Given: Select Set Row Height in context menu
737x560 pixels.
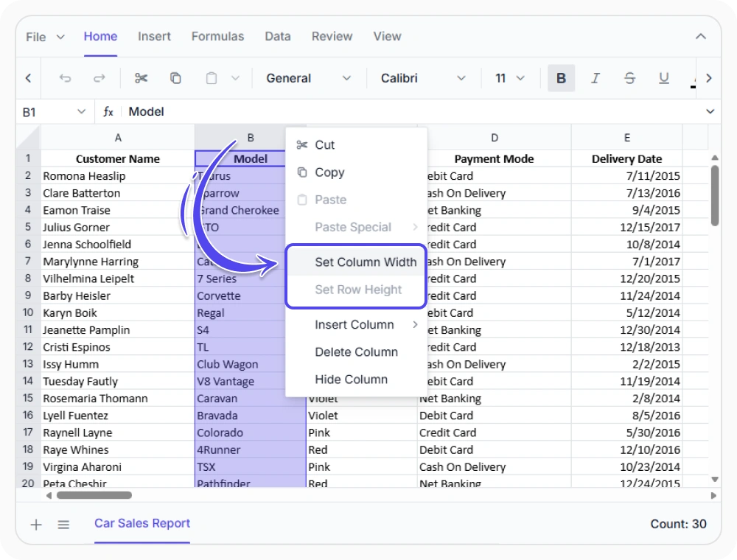Looking at the screenshot, I should [356, 290].
